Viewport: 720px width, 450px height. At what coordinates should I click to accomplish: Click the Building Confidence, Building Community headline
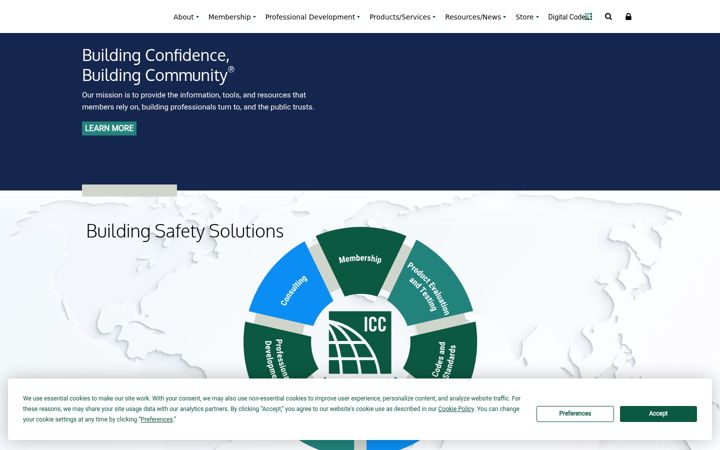coord(158,65)
